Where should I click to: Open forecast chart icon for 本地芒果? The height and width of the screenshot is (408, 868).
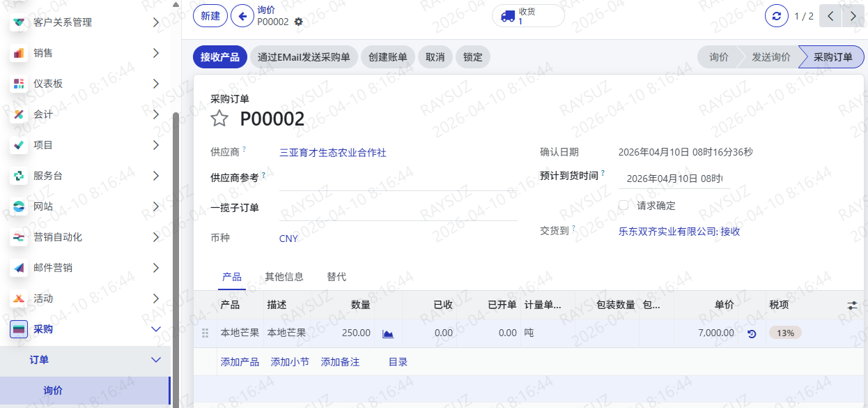[x=388, y=333]
